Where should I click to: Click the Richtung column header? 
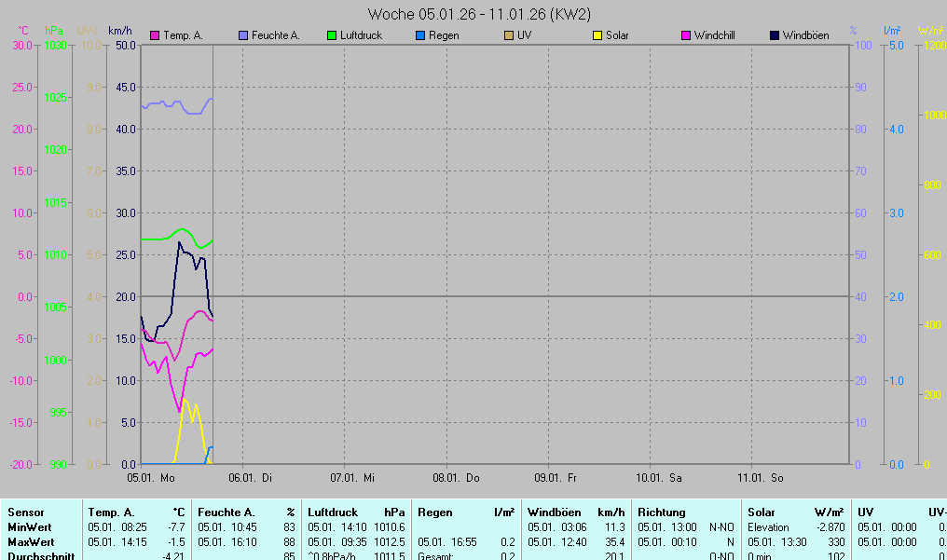point(661,512)
